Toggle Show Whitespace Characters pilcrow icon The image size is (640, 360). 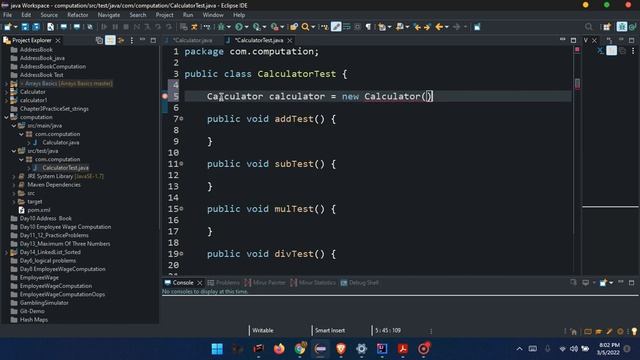[368, 27]
